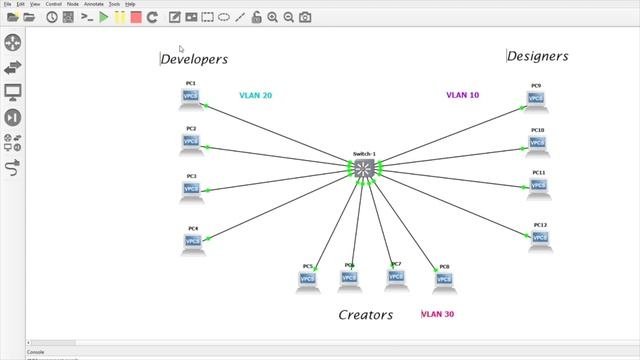Select the Switch-1 node
Screen dimensions: 640x360
[364, 168]
